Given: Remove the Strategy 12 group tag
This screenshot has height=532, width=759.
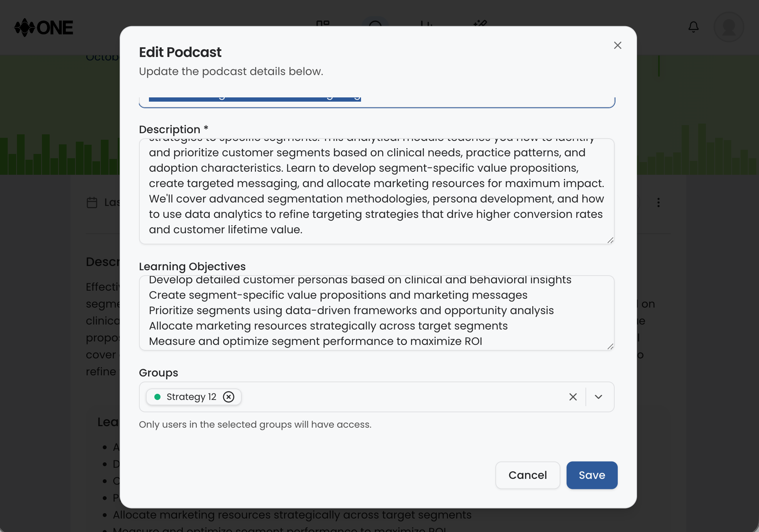Looking at the screenshot, I should (229, 397).
